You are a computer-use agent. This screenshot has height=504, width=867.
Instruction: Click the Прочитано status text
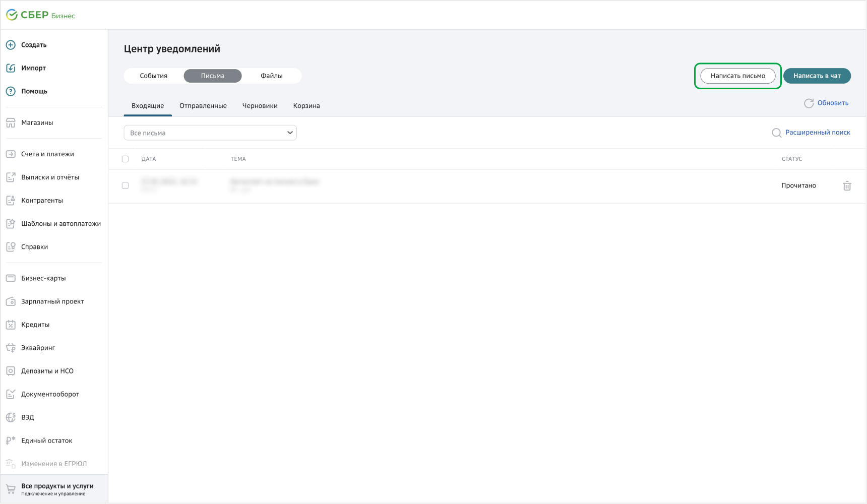[798, 185]
